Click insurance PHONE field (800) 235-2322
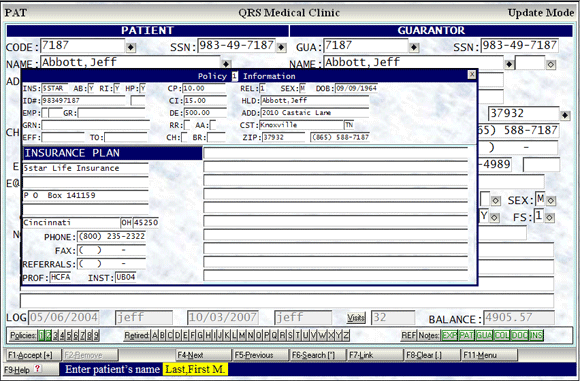The image size is (580, 381). click(111, 236)
